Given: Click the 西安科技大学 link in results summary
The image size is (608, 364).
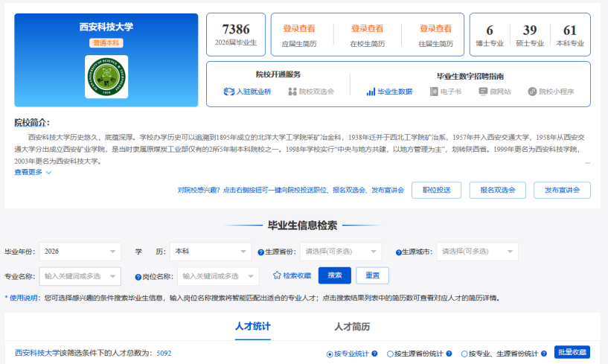Looking at the screenshot, I should click(37, 353).
